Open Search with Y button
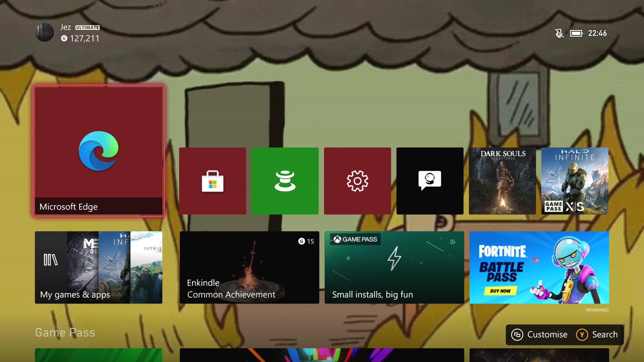 pyautogui.click(x=597, y=334)
